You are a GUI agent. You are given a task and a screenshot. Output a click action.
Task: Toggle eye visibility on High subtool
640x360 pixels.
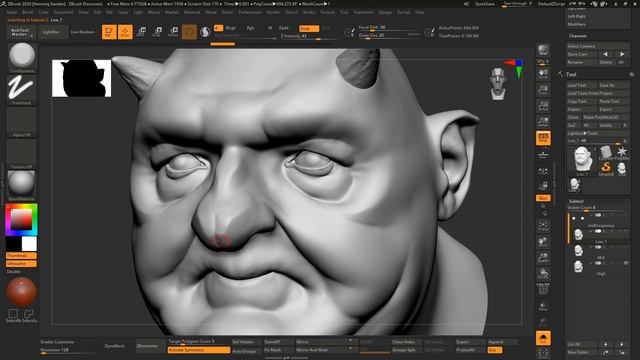click(626, 264)
